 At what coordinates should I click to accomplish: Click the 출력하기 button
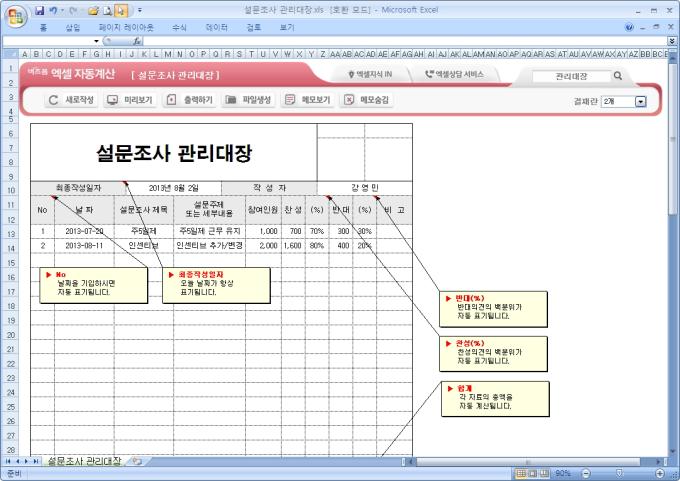(190, 100)
